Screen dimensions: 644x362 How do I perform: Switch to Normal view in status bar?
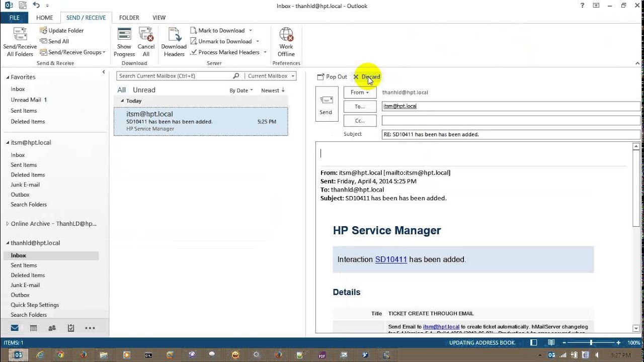tap(534, 342)
